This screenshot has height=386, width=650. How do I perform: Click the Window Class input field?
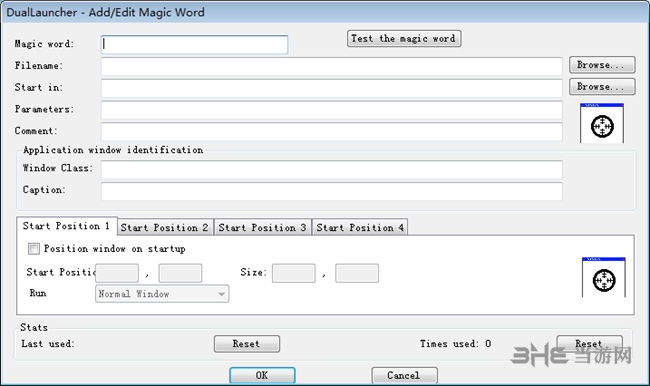332,170
